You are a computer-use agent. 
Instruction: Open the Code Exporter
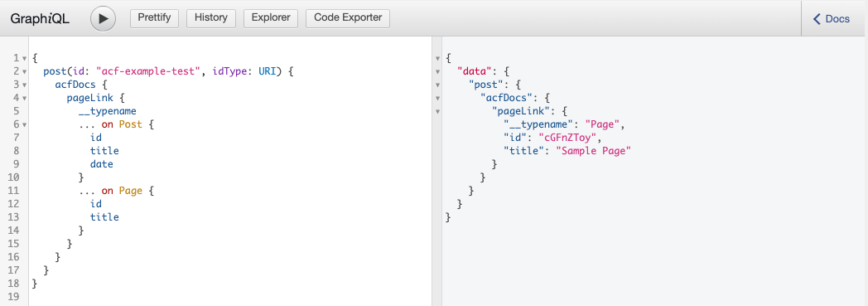(x=348, y=17)
